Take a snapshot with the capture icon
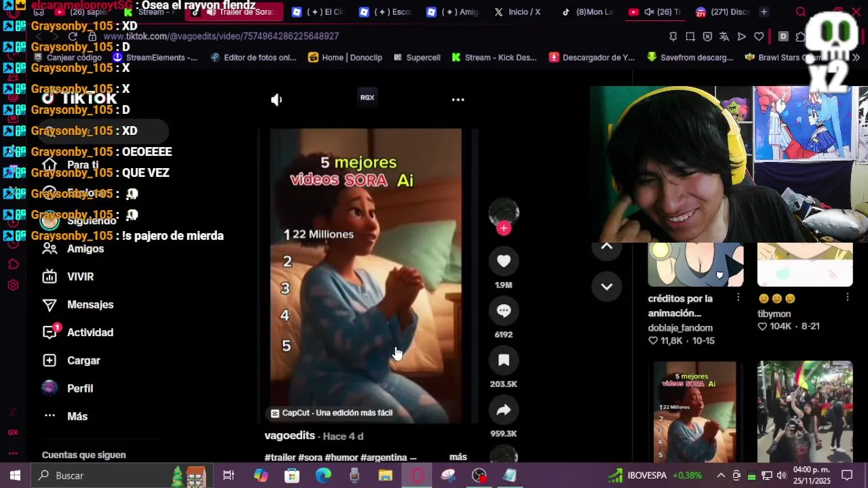Image resolution: width=868 pixels, height=488 pixels. (690, 37)
